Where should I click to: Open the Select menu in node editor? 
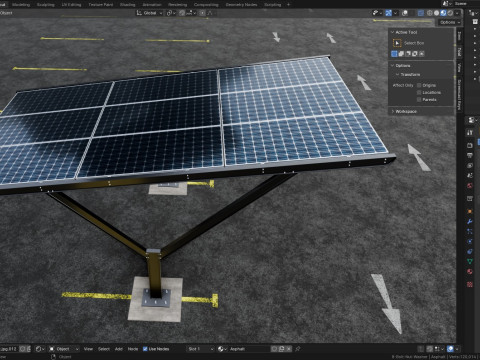click(x=104, y=349)
